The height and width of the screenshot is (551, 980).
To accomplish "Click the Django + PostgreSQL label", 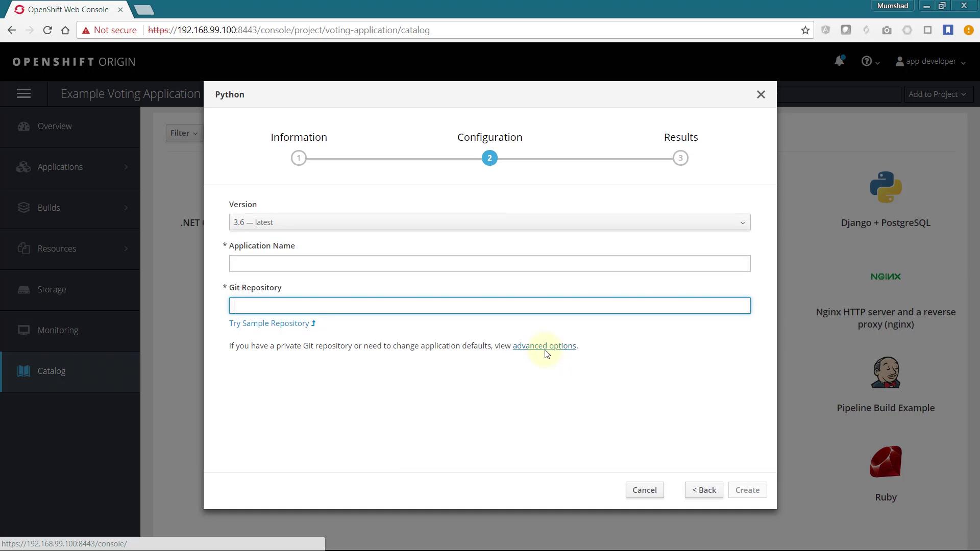I will 886,223.
